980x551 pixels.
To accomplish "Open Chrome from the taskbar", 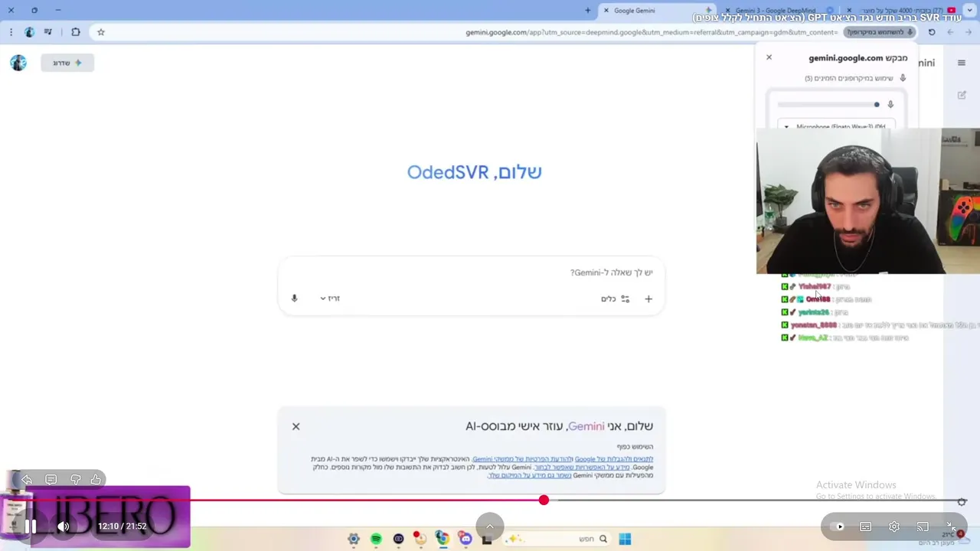I will (x=443, y=539).
